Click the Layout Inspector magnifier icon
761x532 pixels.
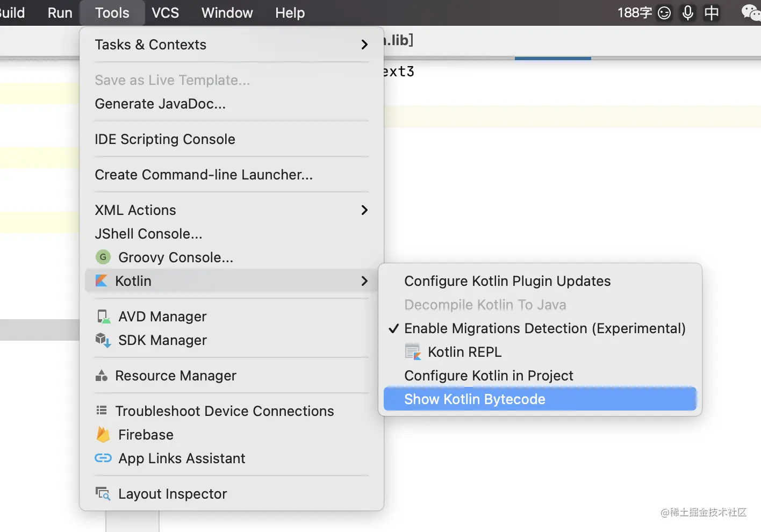103,494
